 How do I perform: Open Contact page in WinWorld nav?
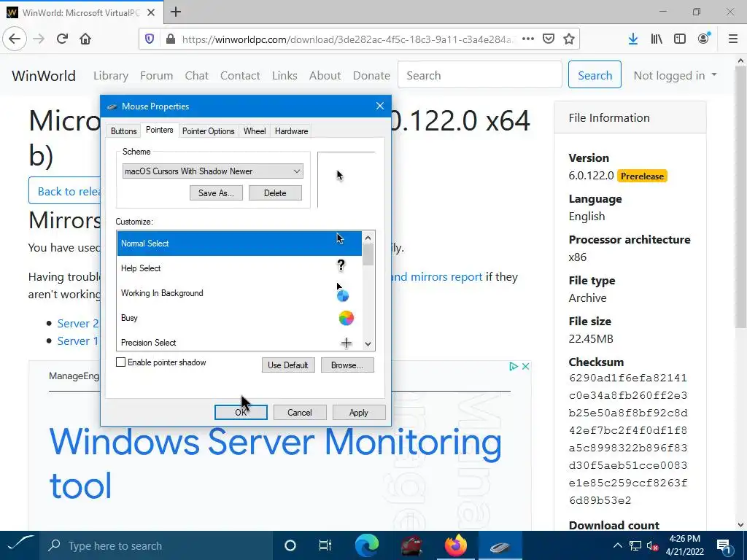click(x=240, y=75)
